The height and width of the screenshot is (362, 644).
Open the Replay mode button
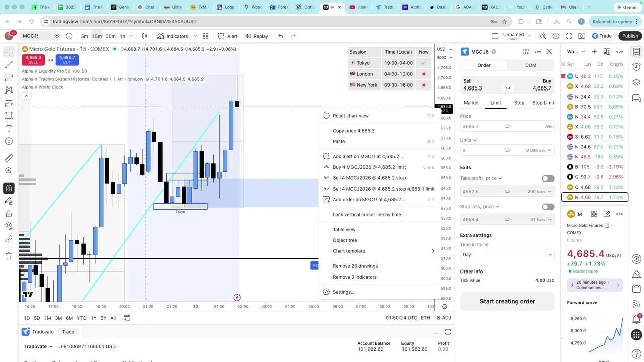tap(257, 36)
